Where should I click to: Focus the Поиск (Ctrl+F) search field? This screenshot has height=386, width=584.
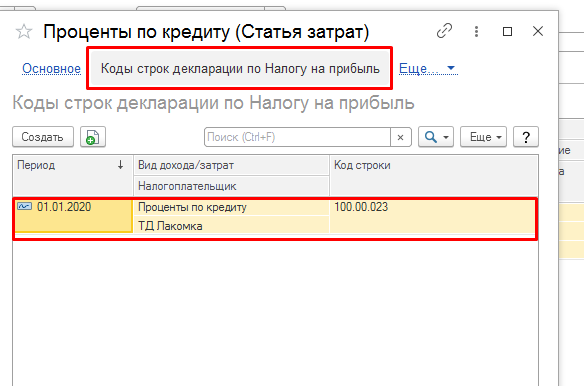point(297,137)
